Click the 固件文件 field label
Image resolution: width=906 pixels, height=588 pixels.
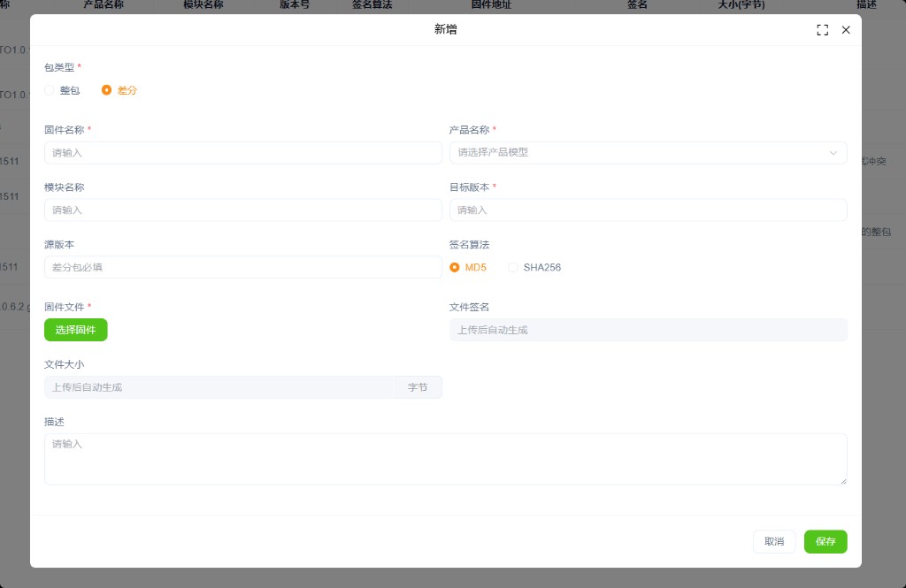pyautogui.click(x=64, y=307)
